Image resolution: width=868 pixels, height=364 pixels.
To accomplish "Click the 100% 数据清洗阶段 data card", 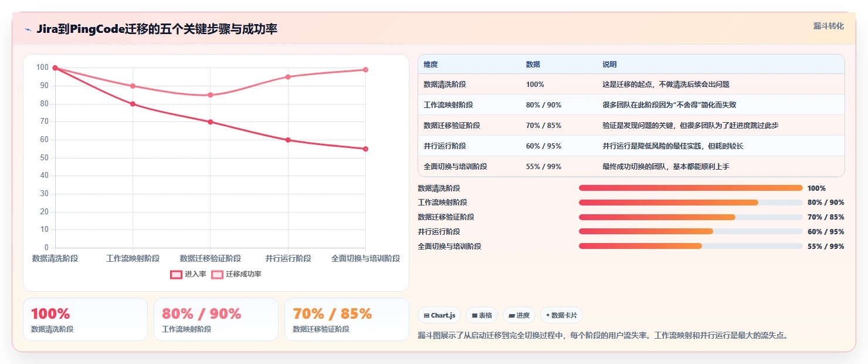I will click(85, 319).
